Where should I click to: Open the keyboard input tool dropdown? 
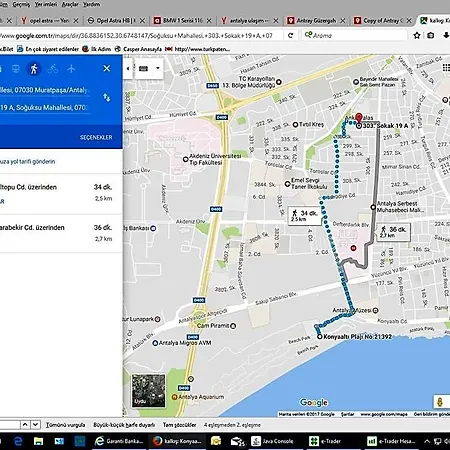click(x=158, y=68)
